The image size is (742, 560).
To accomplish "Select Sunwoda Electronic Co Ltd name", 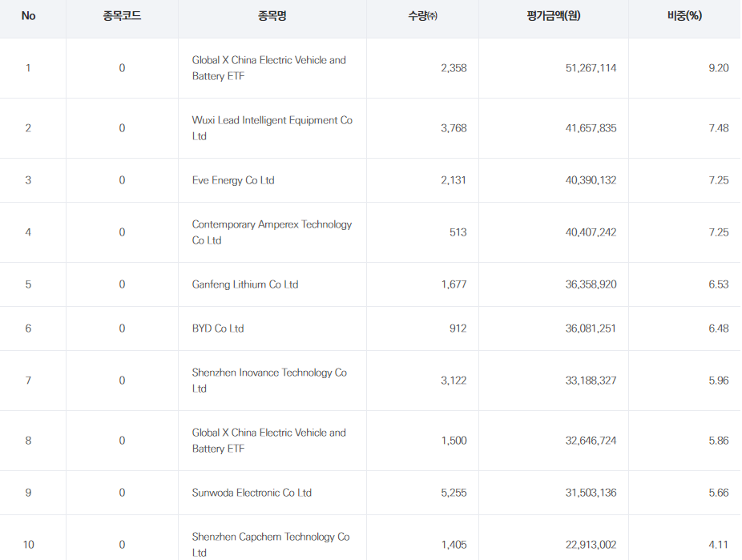I will tap(252, 493).
